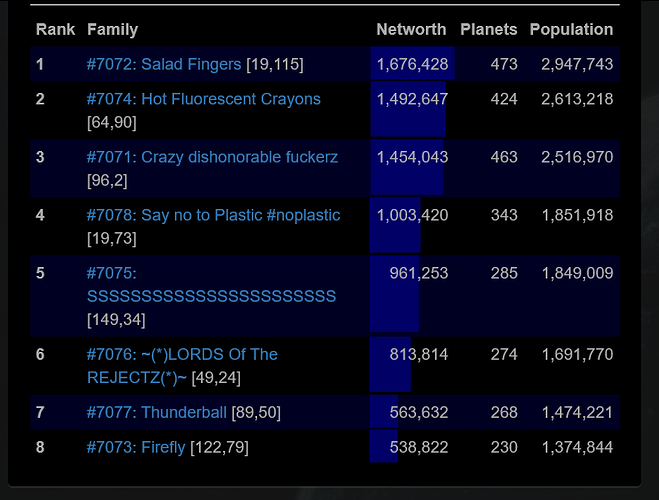Click the #7071: Crazy dishonorable family link
Screen dimensions: 659x500
[x=212, y=157]
